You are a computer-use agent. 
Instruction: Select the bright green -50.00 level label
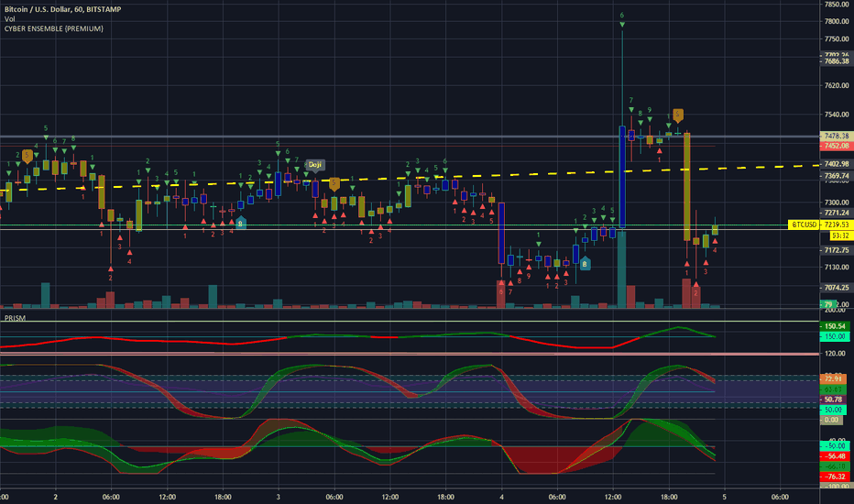click(x=835, y=445)
